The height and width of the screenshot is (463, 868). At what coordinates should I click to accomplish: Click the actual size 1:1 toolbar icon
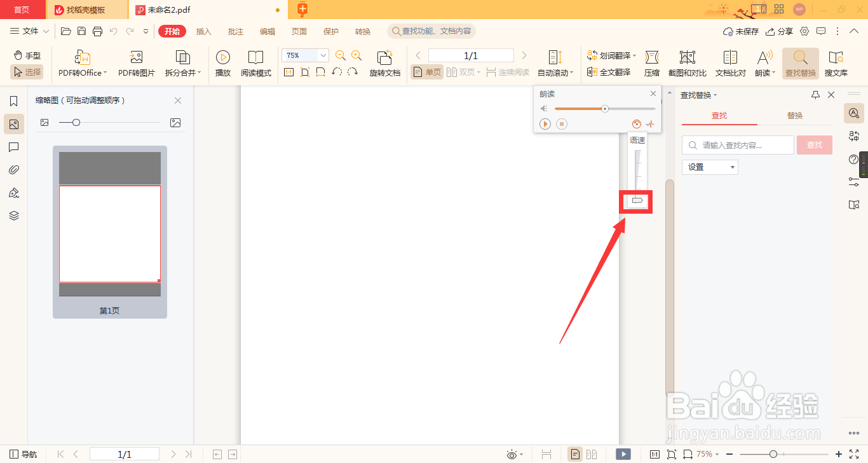(x=288, y=72)
